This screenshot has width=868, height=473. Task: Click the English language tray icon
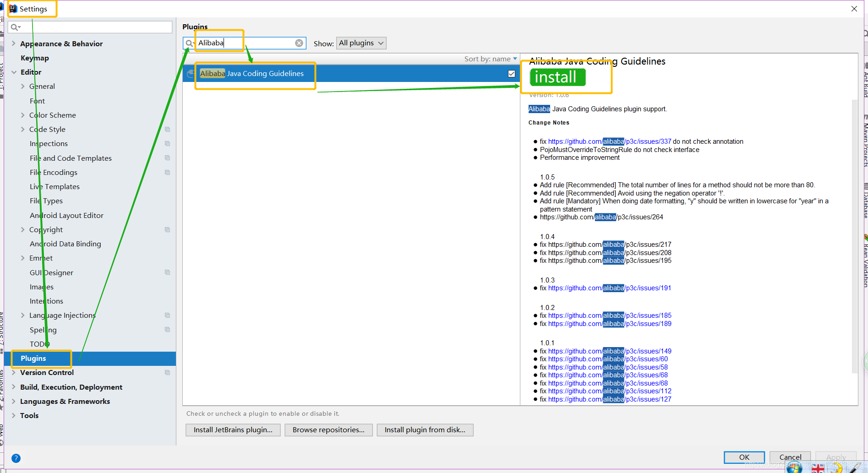pyautogui.click(x=818, y=468)
